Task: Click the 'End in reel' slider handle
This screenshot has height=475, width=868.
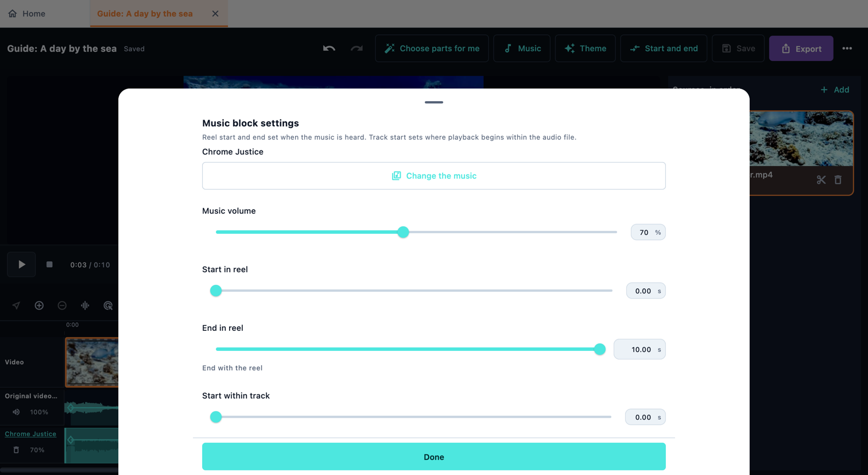Action: 599,349
